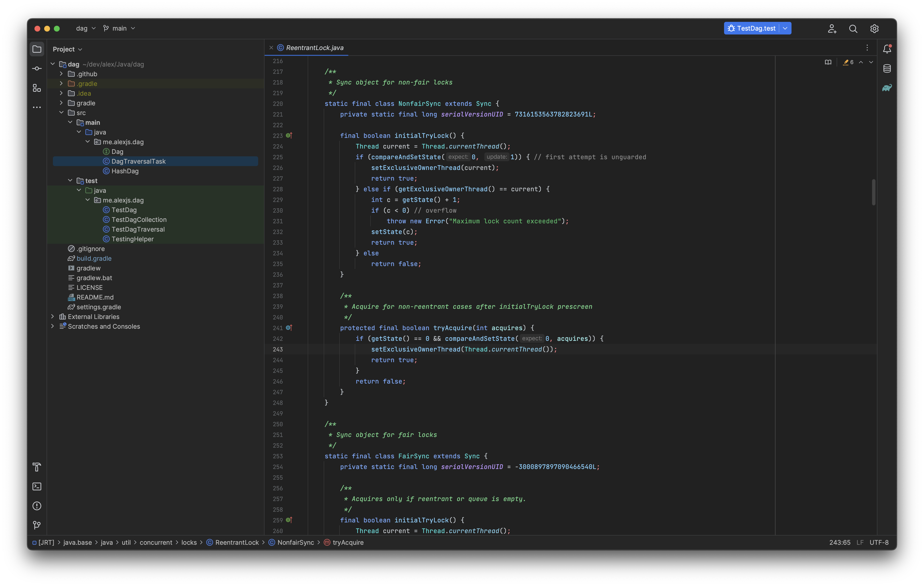Viewport: 924px width, 586px height.
Task: Open the Build hammer tool window
Action: click(x=37, y=467)
